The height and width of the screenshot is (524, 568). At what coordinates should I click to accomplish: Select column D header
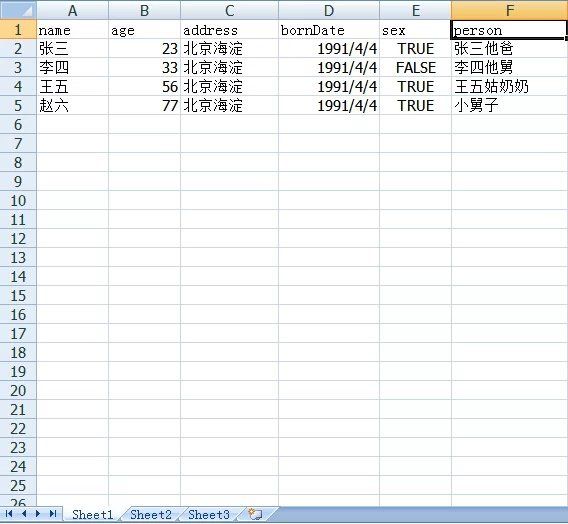tap(329, 10)
